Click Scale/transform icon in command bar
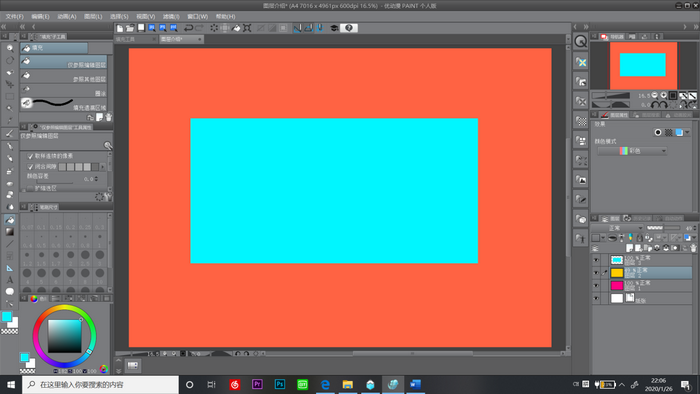Image resolution: width=700 pixels, height=394 pixels. pos(247,28)
